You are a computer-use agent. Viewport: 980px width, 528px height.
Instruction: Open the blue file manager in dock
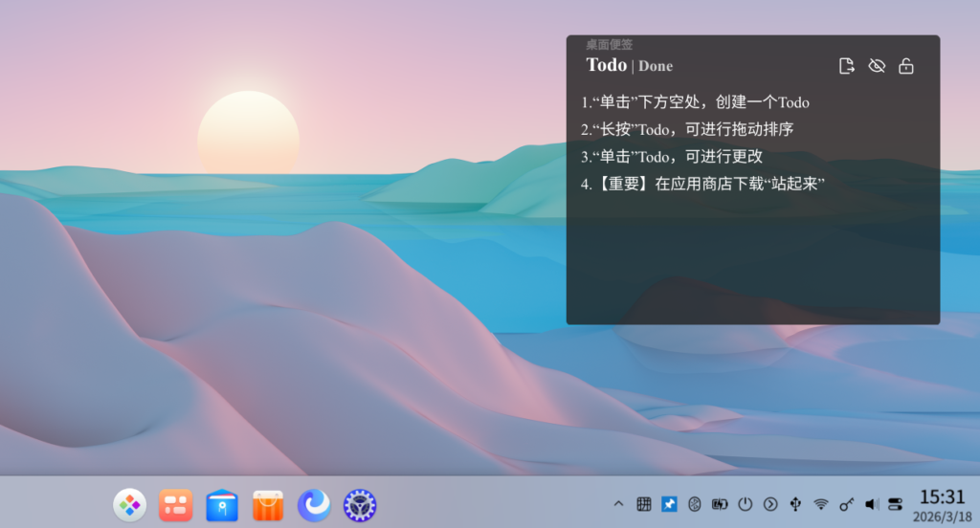point(222,505)
